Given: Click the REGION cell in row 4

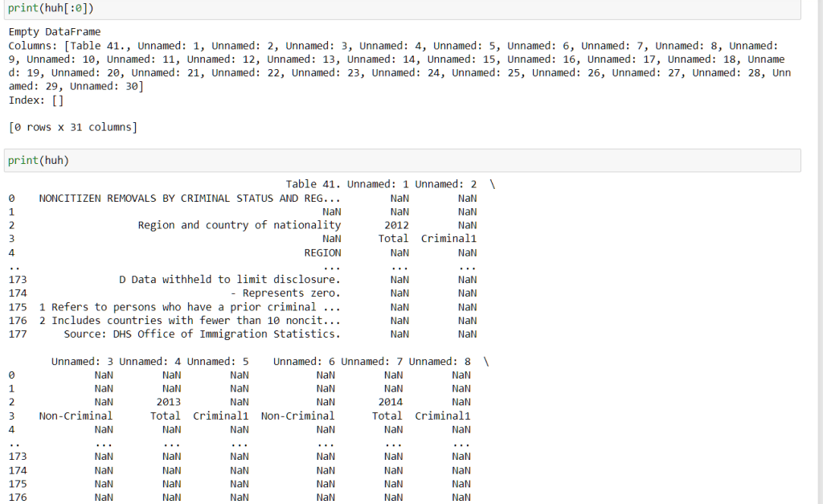Looking at the screenshot, I should coord(322,253).
